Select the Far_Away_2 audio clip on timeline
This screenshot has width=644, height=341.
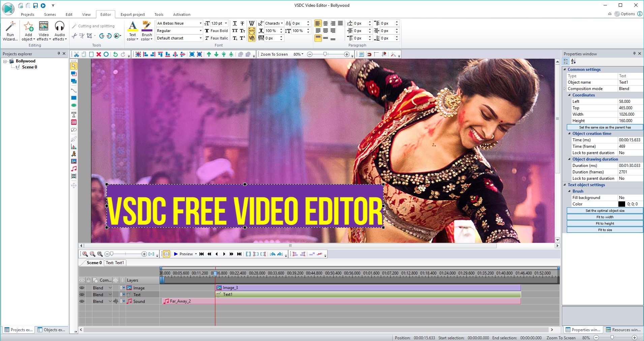(341, 301)
